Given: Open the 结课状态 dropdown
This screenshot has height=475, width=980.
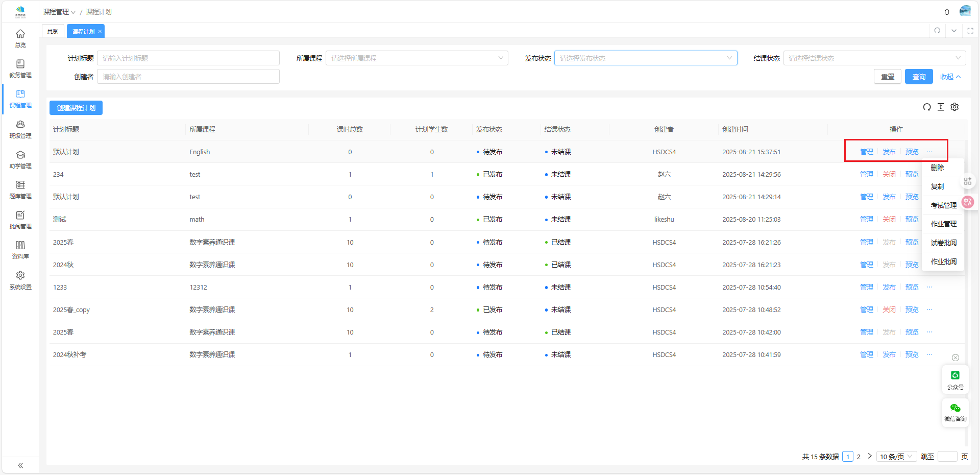Looking at the screenshot, I should pyautogui.click(x=874, y=58).
